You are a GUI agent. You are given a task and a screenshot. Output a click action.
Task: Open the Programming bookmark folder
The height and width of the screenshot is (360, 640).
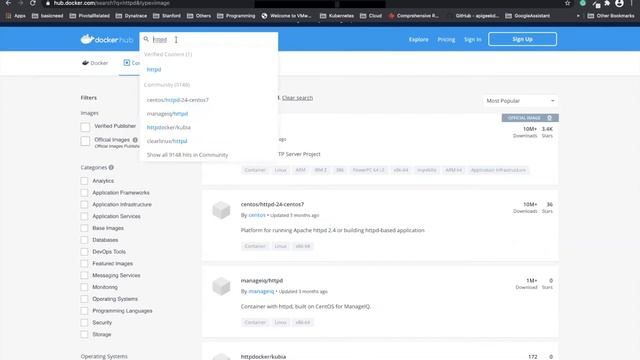[x=236, y=16]
